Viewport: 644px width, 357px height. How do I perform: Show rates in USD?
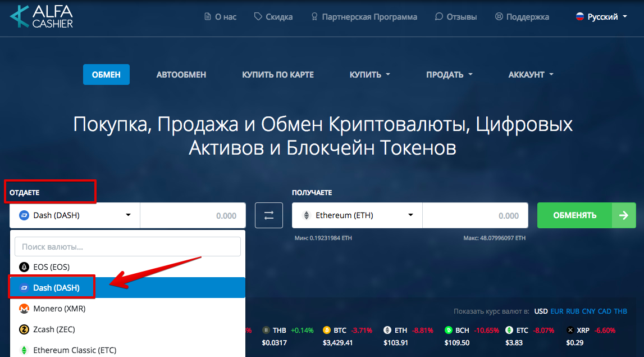coord(541,311)
